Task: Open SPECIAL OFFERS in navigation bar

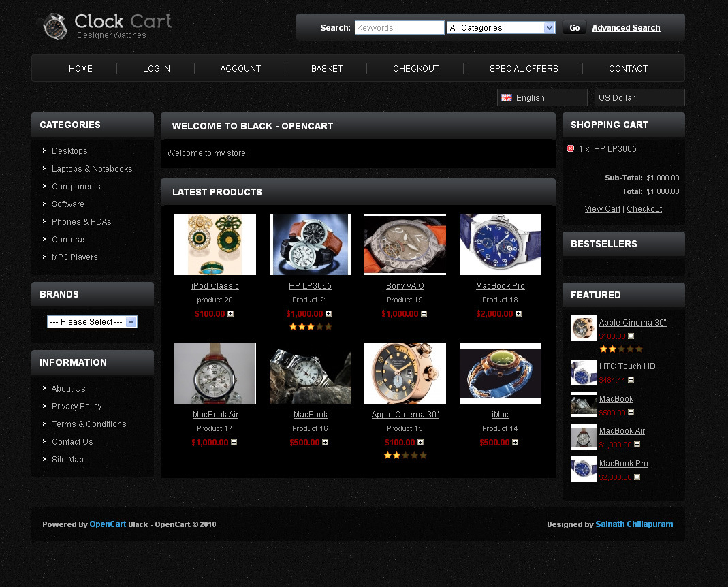Action: coord(524,69)
